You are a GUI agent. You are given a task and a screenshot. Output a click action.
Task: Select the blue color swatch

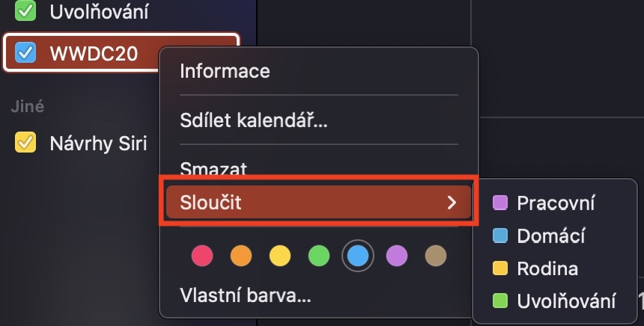[358, 256]
